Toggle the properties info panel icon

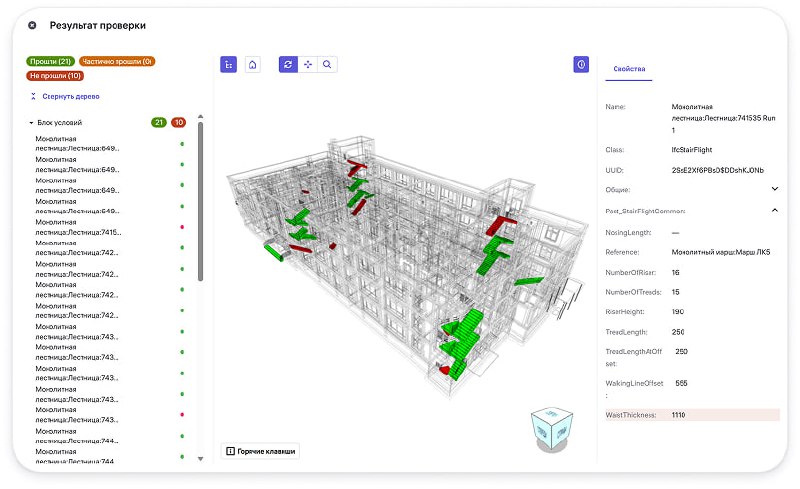click(x=581, y=64)
